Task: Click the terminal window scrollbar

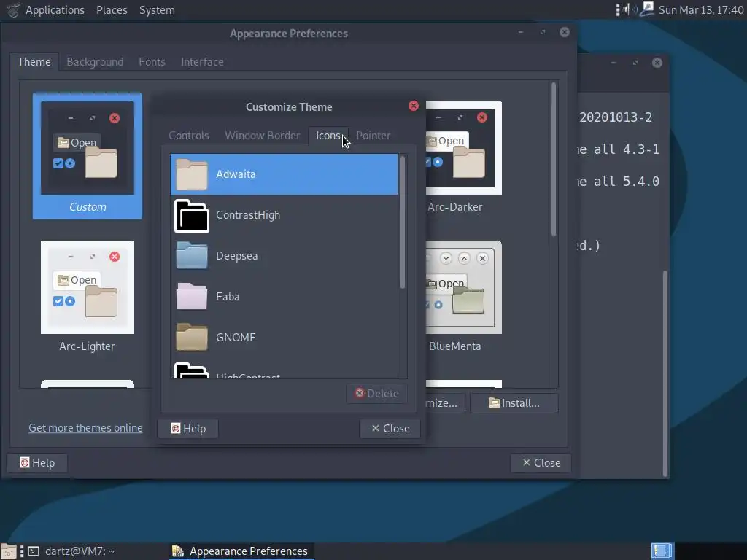Action: point(665,374)
